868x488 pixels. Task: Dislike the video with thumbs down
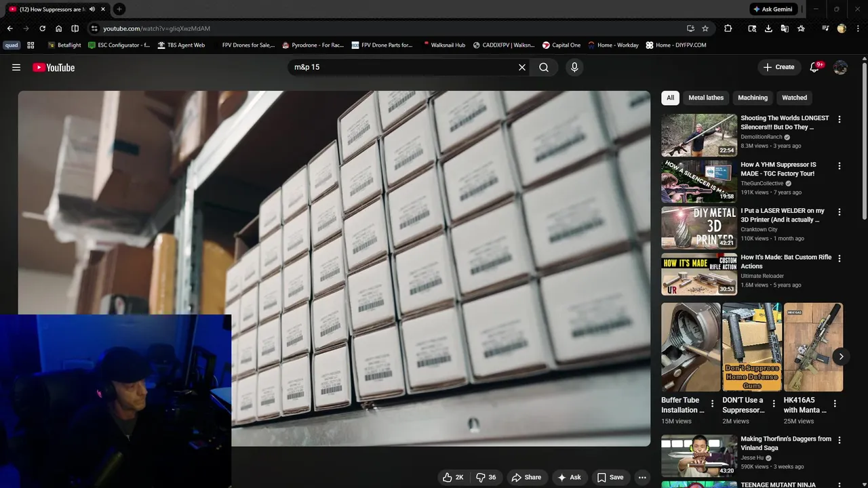click(x=486, y=477)
